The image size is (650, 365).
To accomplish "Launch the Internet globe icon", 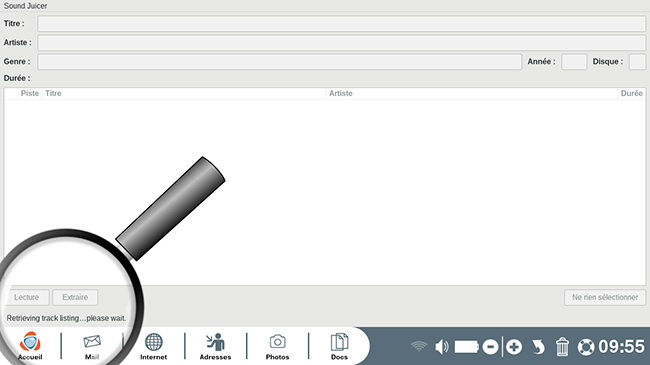I will 153,346.
